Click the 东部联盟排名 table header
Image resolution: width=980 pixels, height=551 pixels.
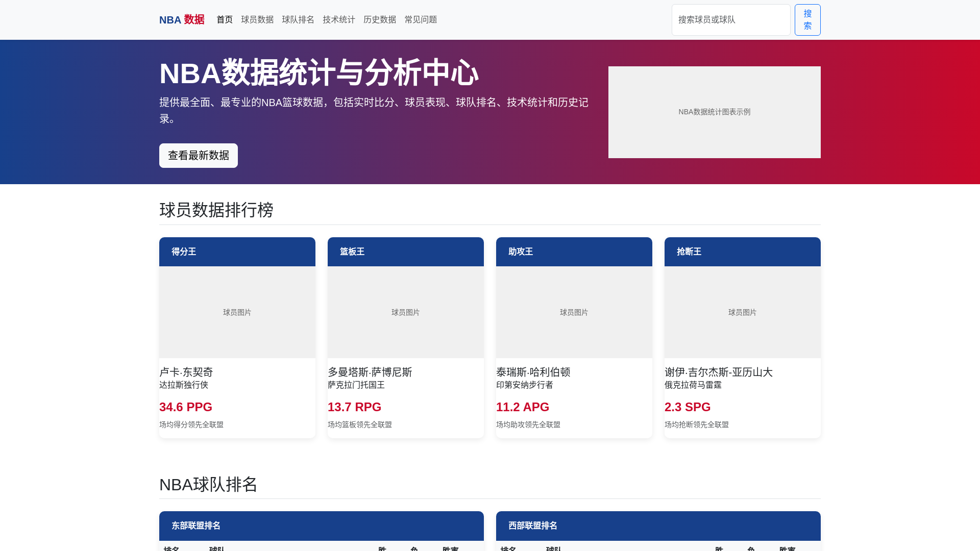coord(322,526)
